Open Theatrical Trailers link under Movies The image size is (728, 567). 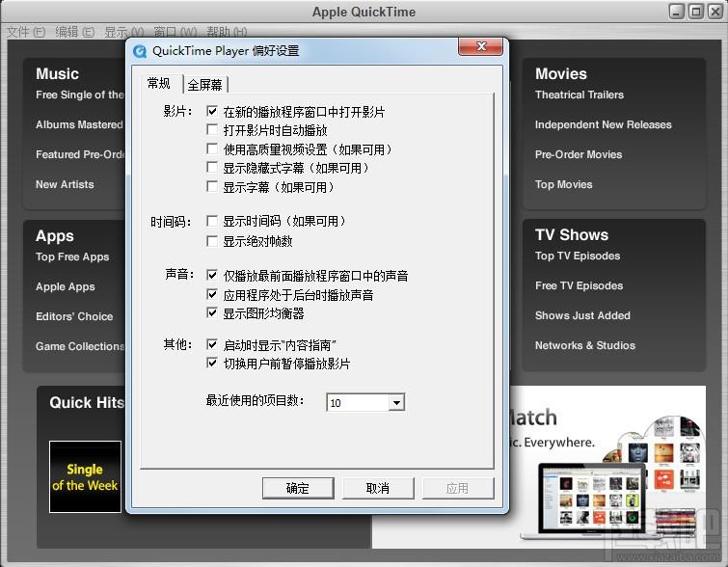pyautogui.click(x=579, y=94)
